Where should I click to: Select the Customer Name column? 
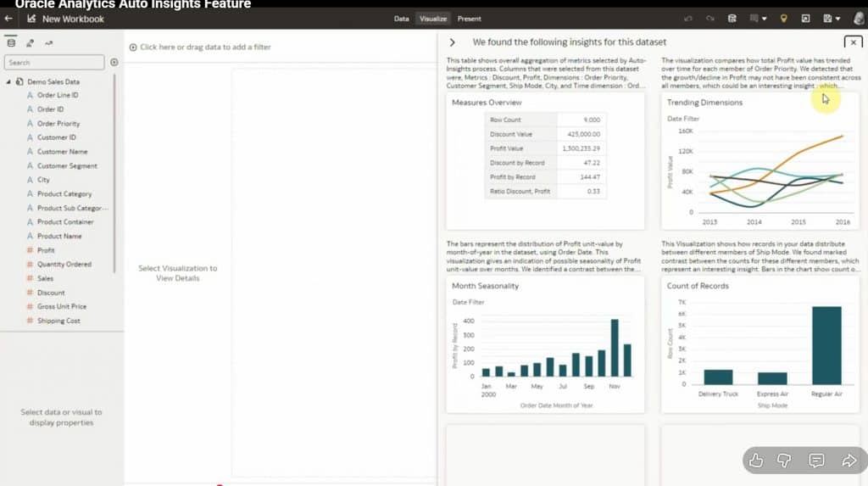tap(62, 151)
